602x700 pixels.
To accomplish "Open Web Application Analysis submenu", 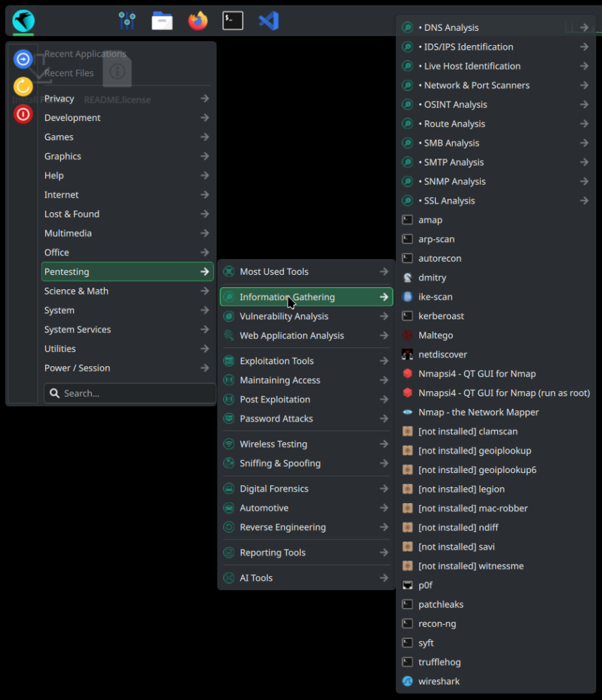I will (306, 335).
